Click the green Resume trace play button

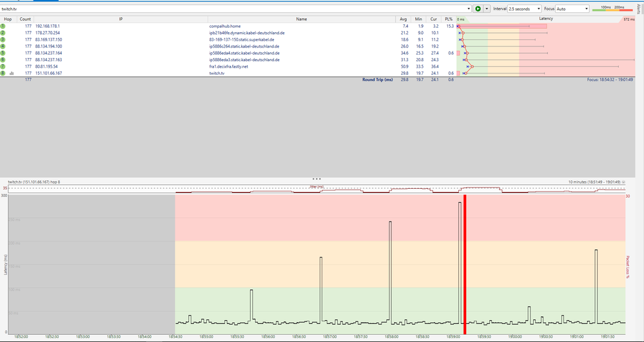[x=478, y=8]
